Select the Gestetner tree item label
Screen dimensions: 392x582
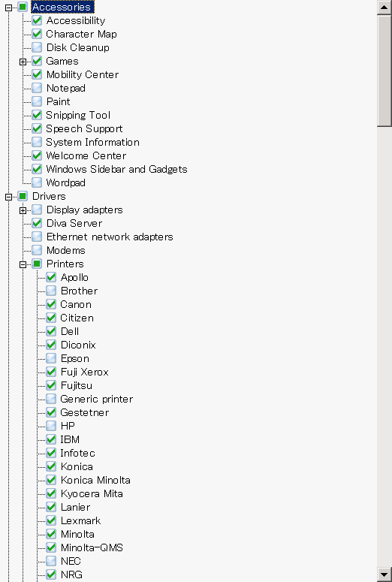(x=85, y=413)
